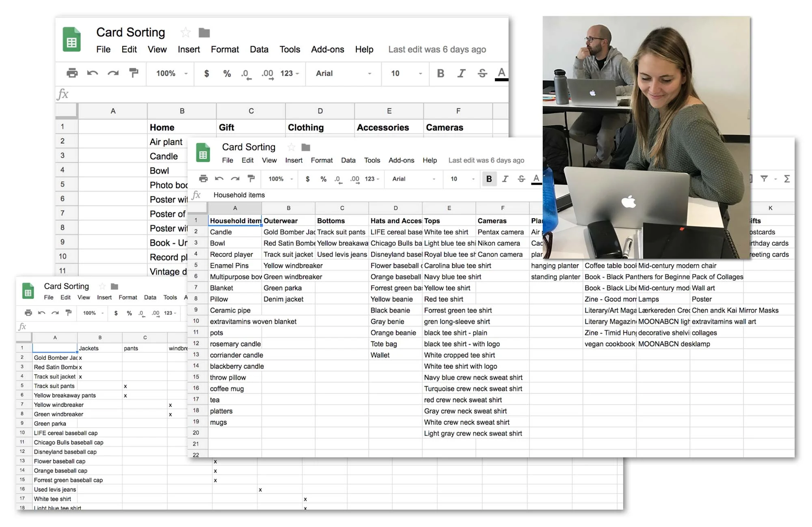This screenshot has width=812, height=527.
Task: Click redo in middle window toolbar
Action: pos(235,179)
